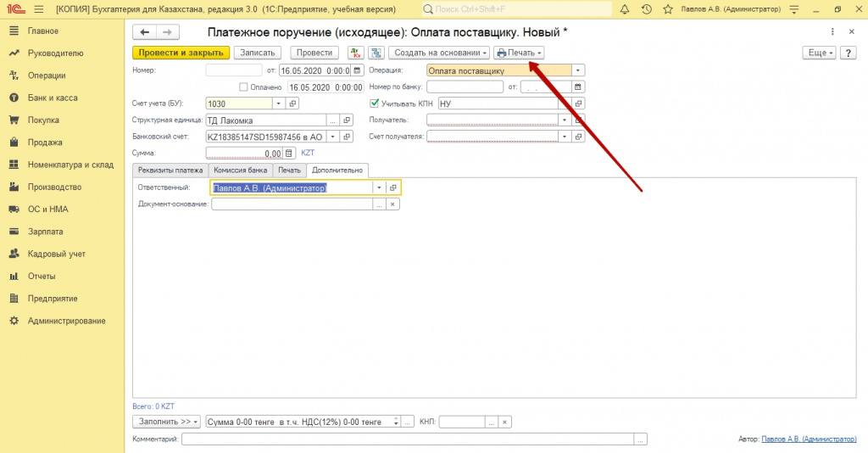Click Провести button
Viewport: 868px width, 453px height.
(314, 53)
